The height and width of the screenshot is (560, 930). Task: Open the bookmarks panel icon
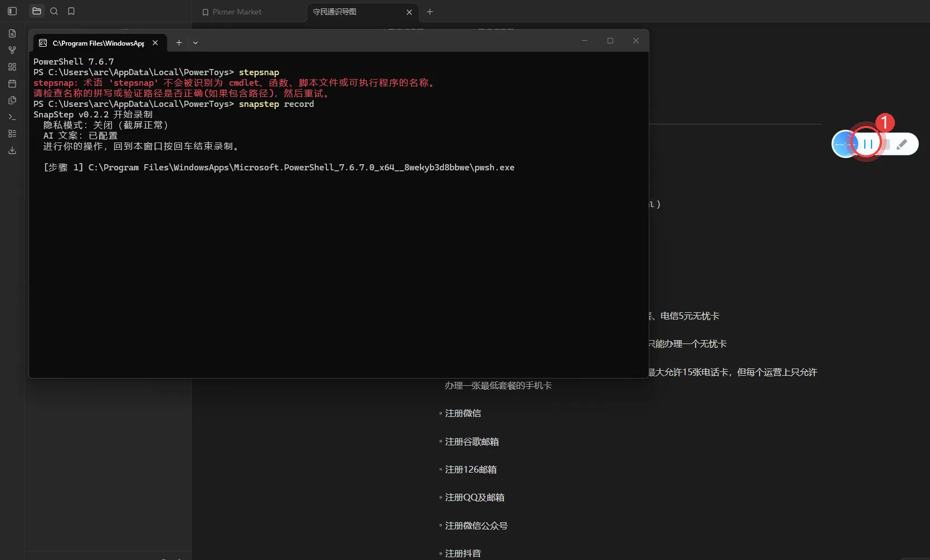click(71, 11)
